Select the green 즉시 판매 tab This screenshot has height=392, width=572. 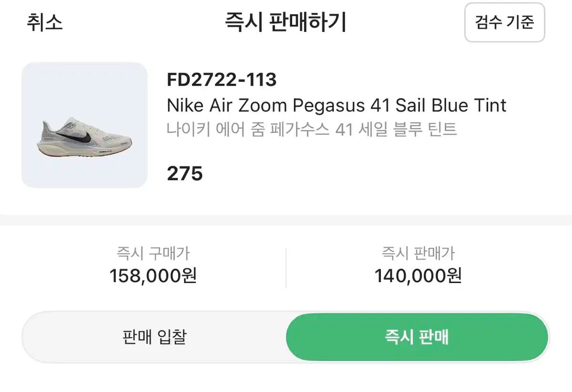(x=417, y=337)
